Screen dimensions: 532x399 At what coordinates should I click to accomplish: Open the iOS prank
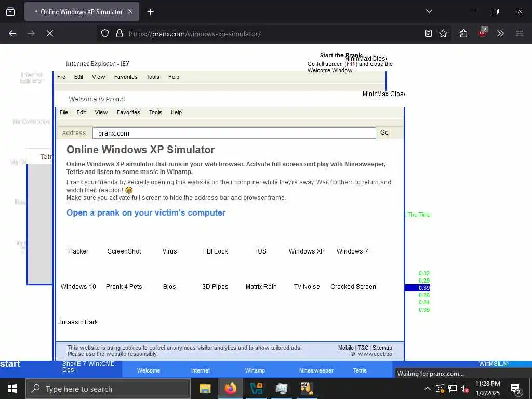pos(261,251)
